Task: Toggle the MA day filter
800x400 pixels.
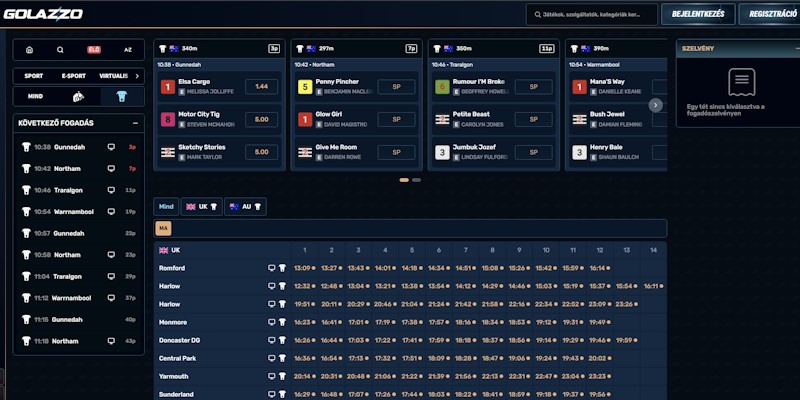Action: (163, 229)
